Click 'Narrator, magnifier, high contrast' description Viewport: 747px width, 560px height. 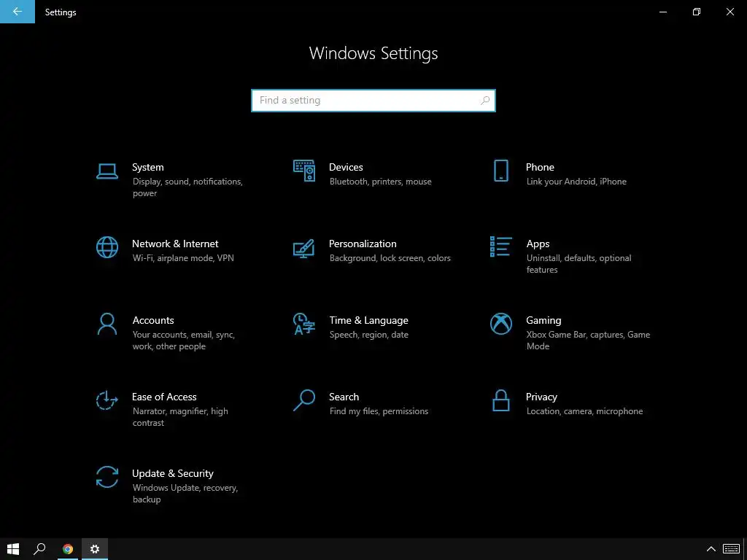[x=180, y=417]
